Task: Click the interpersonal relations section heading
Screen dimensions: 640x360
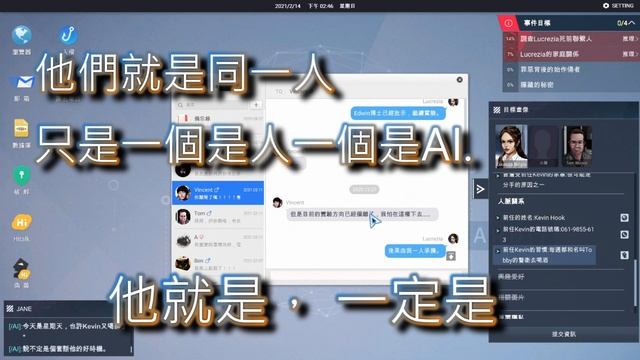Action: 511,201
